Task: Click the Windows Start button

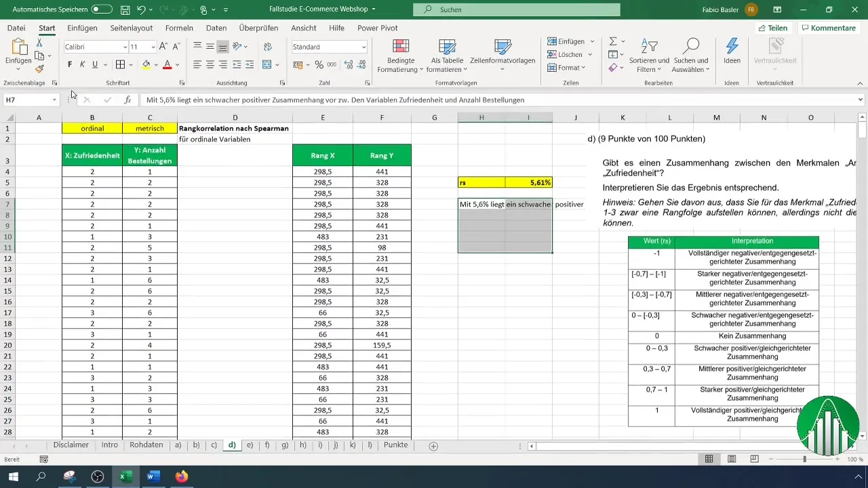Action: point(13,476)
